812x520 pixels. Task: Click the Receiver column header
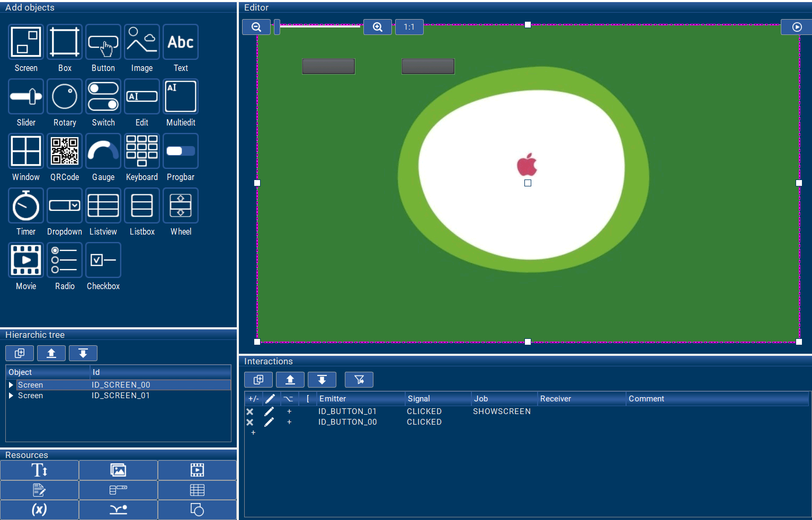point(581,399)
